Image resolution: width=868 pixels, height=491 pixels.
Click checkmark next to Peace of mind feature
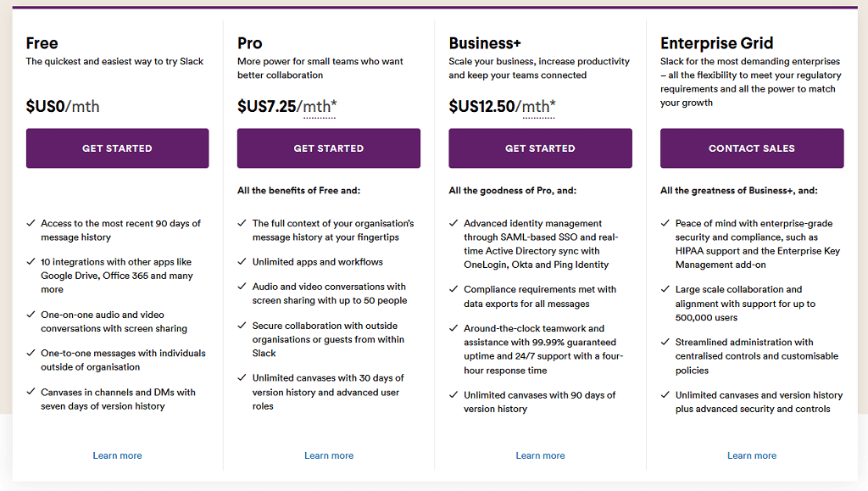click(665, 224)
